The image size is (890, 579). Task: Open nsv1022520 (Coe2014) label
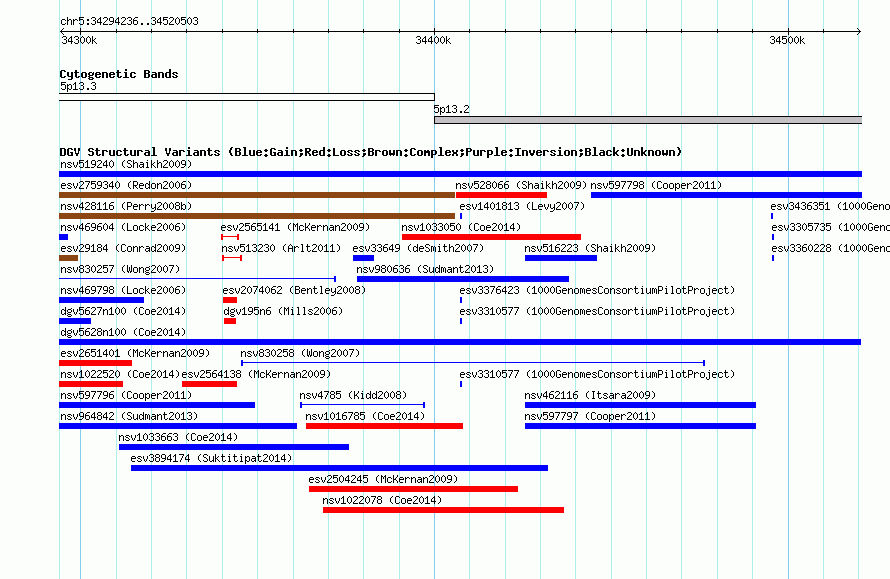point(120,374)
